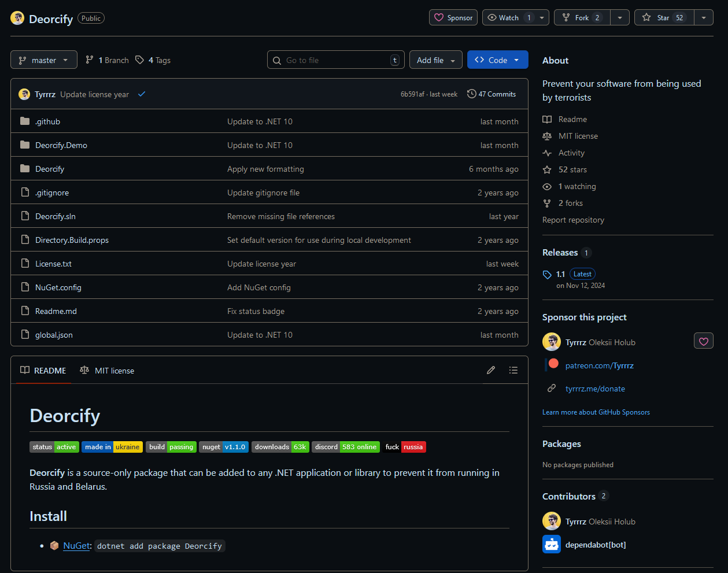Open the License.txt file
This screenshot has width=728, height=573.
53,264
